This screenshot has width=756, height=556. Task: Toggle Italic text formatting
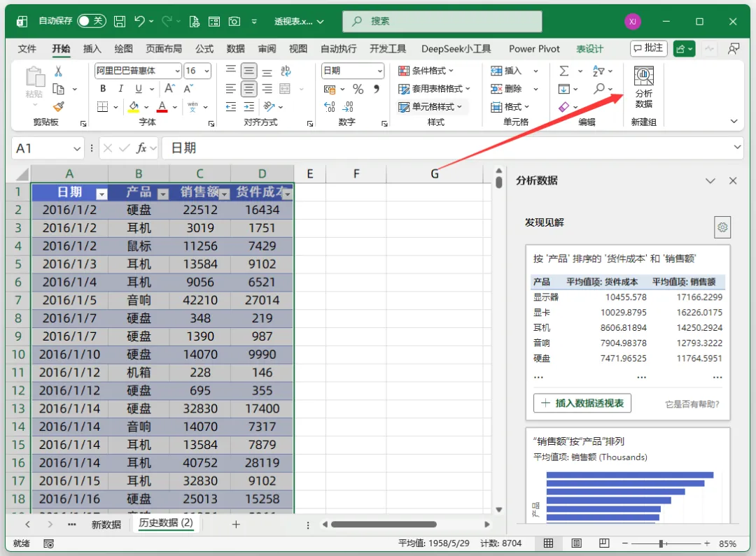[x=120, y=89]
